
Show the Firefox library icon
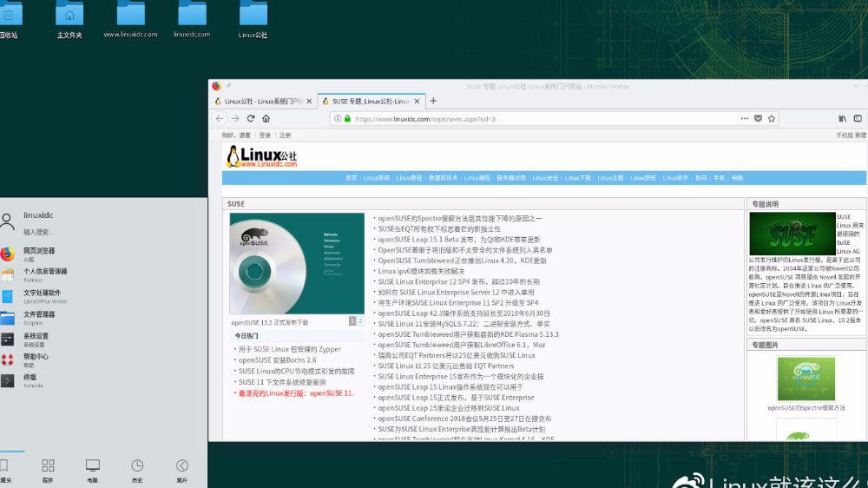tap(842, 119)
